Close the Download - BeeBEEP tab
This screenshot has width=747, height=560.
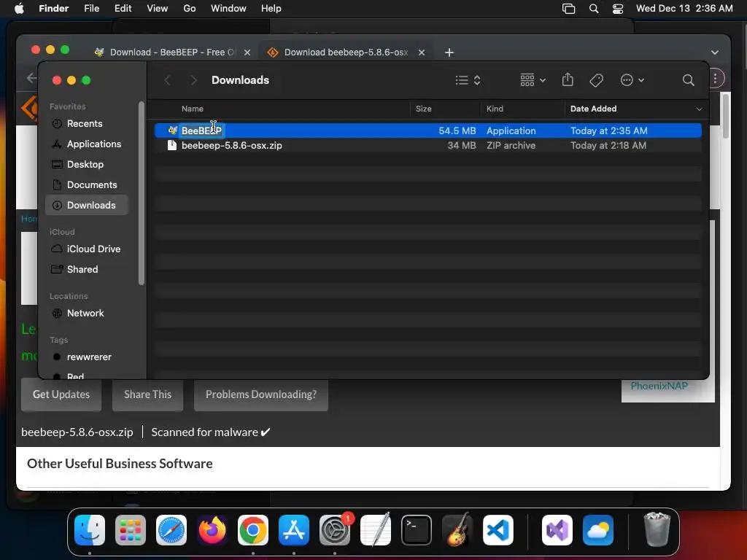[247, 52]
